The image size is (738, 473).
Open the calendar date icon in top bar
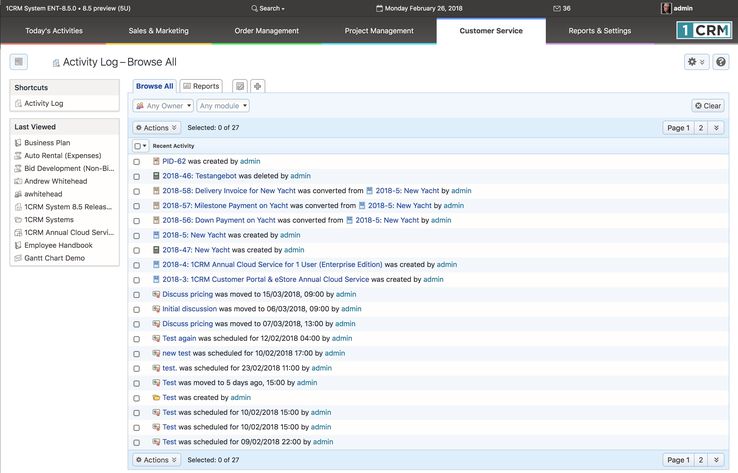point(379,8)
